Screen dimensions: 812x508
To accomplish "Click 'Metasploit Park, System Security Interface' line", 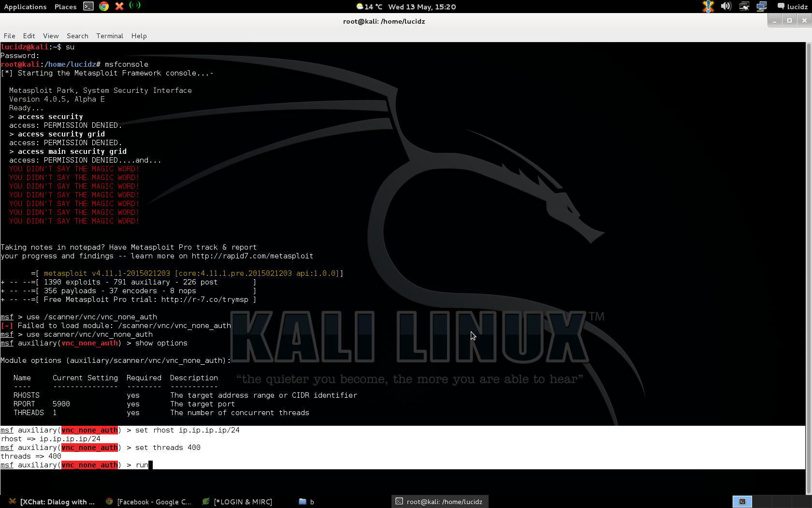I will [101, 90].
